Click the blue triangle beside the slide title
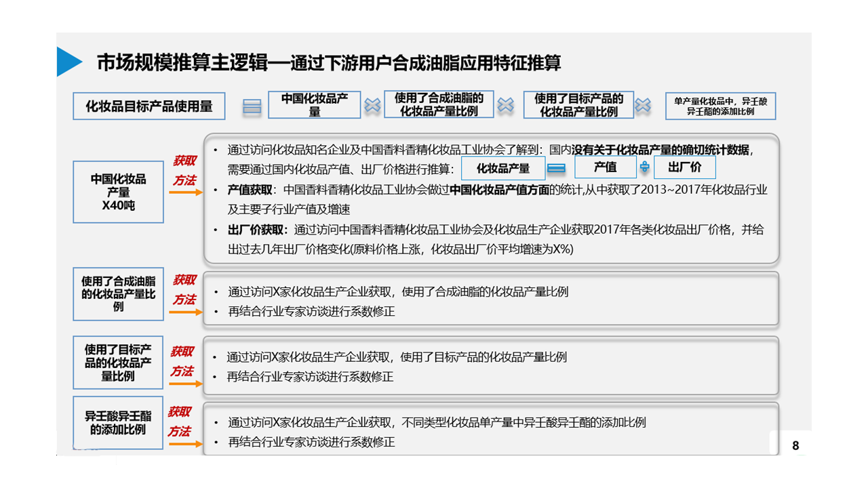868x488 pixels. 69,62
